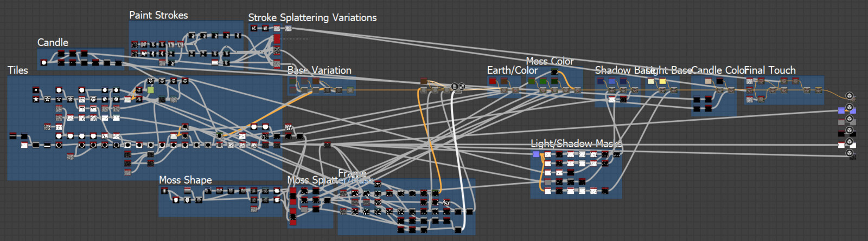This screenshot has height=241, width=868.
Task: Select the bright yellow node in Light Base frame
Action: click(662, 81)
